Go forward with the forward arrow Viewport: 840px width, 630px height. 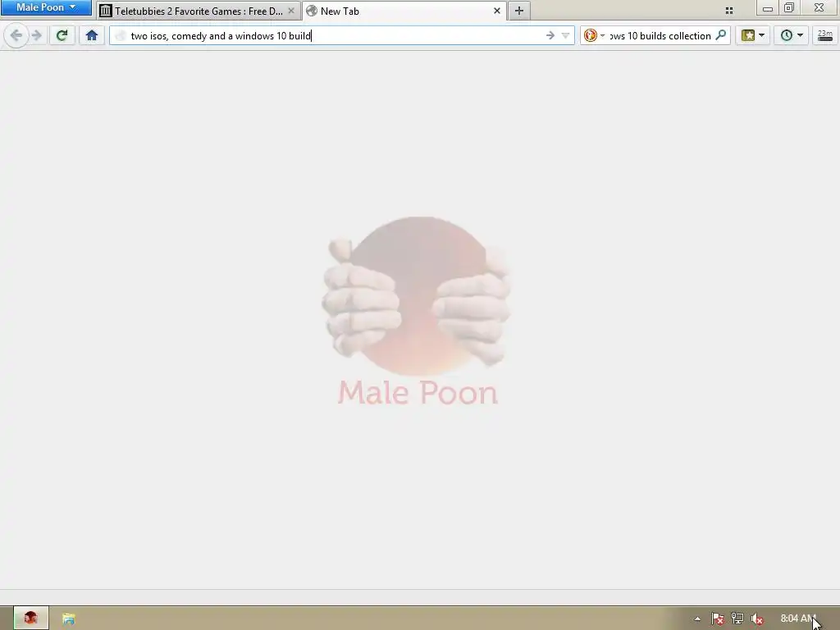click(x=36, y=36)
